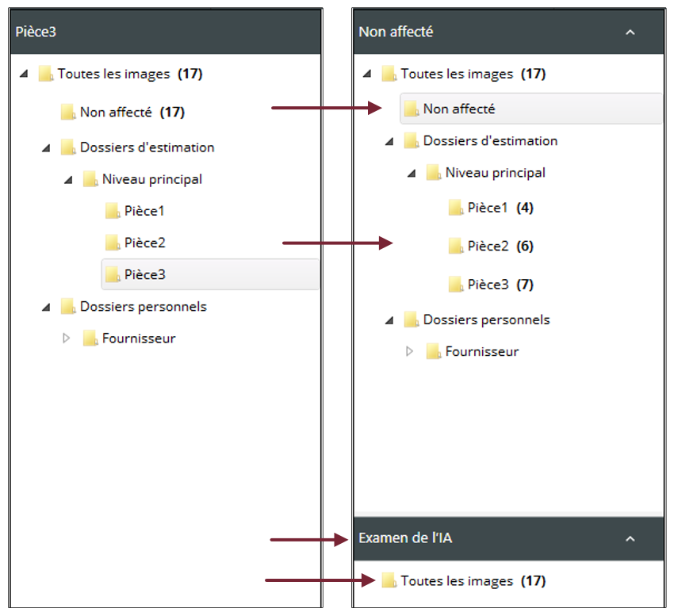Click folder icon beside Pièce1 in left panel
This screenshot has height=616, width=674.
coord(113,212)
